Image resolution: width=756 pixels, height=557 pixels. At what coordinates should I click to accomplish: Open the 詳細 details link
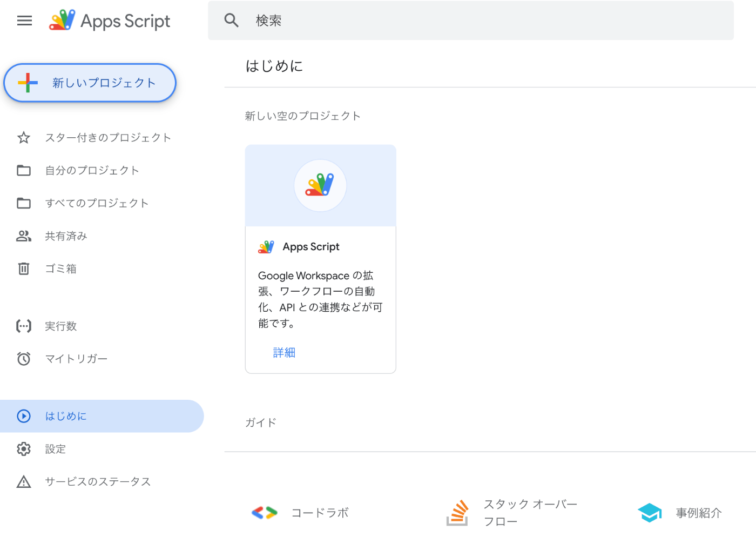[x=284, y=353]
